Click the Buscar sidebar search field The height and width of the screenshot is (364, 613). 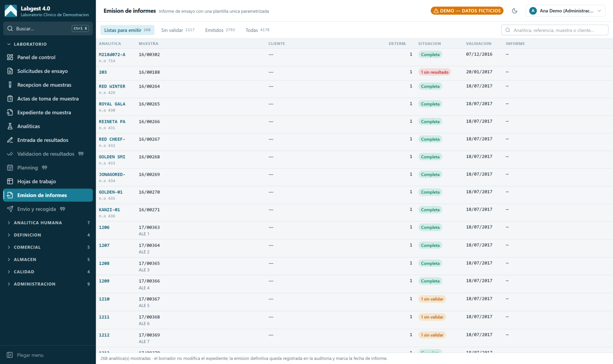(x=48, y=28)
